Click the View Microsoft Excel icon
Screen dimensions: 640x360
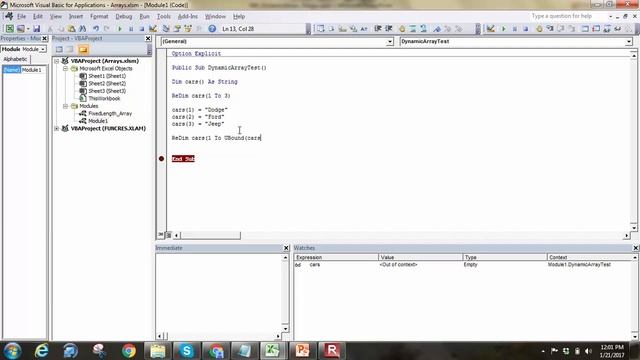[9, 29]
